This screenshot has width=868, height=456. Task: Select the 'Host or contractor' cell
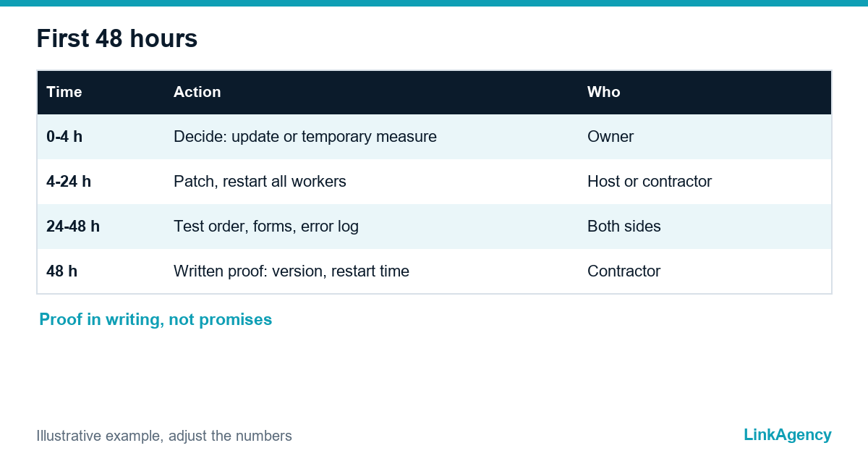pyautogui.click(x=650, y=182)
